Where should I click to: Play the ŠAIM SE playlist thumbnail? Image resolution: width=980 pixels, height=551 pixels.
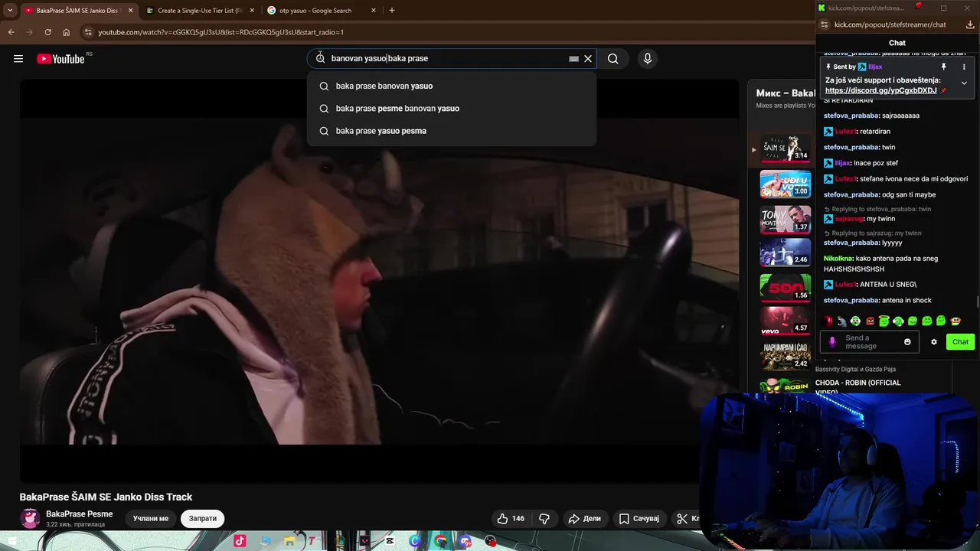[x=785, y=149]
